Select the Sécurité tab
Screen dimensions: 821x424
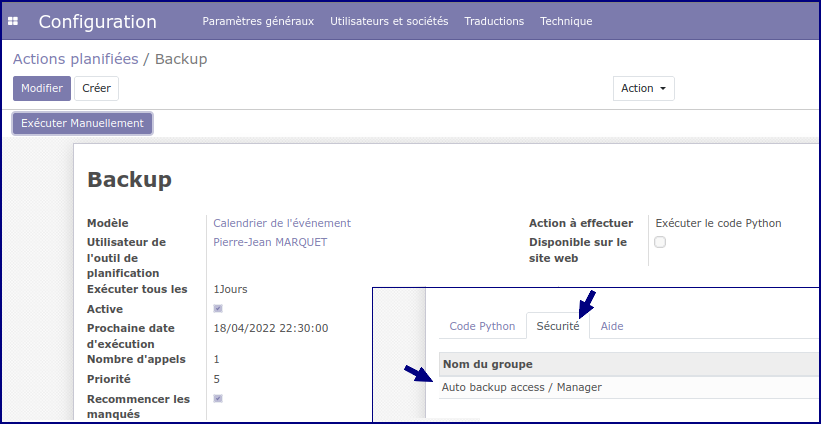(557, 326)
